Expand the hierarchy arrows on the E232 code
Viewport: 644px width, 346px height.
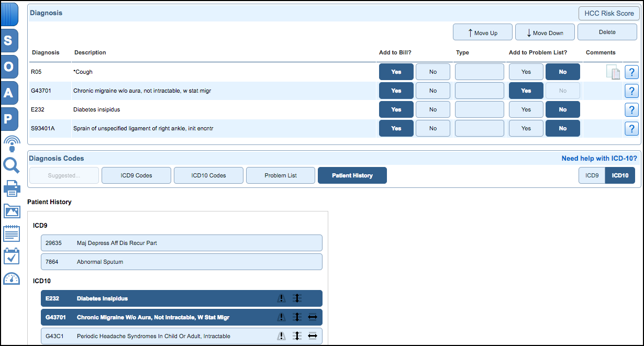pyautogui.click(x=297, y=298)
